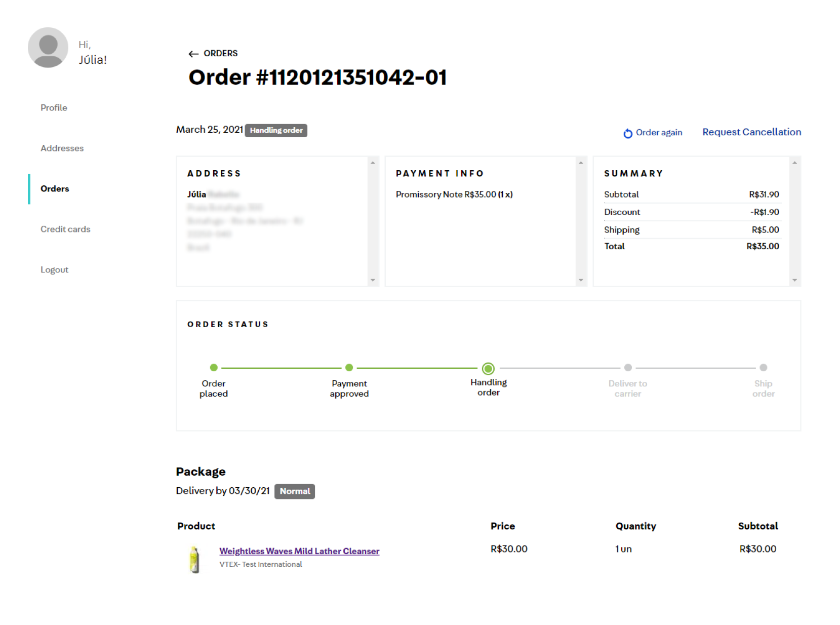Click the Payment approved status dot
Image resolution: width=840 pixels, height=625 pixels.
coord(349,368)
